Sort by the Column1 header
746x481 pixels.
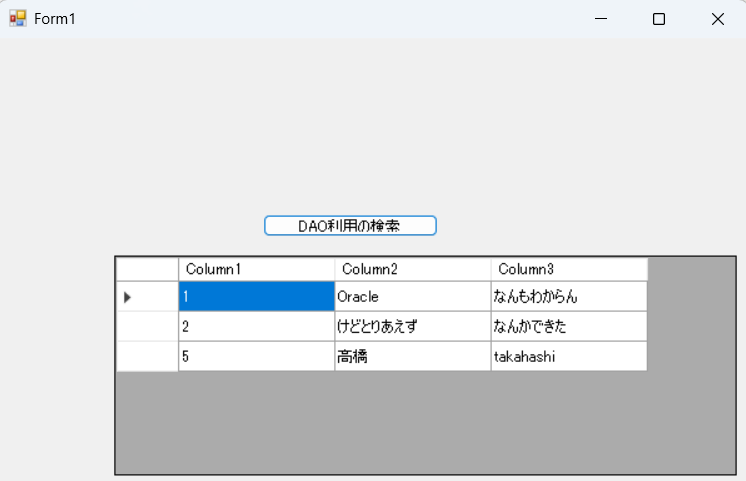click(x=256, y=269)
